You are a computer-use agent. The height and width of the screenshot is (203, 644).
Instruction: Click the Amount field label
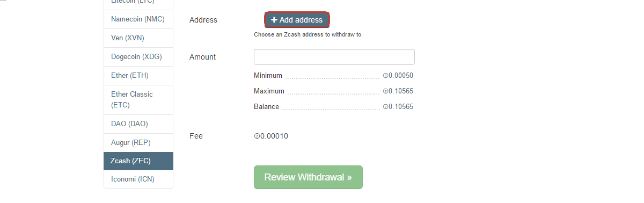203,57
